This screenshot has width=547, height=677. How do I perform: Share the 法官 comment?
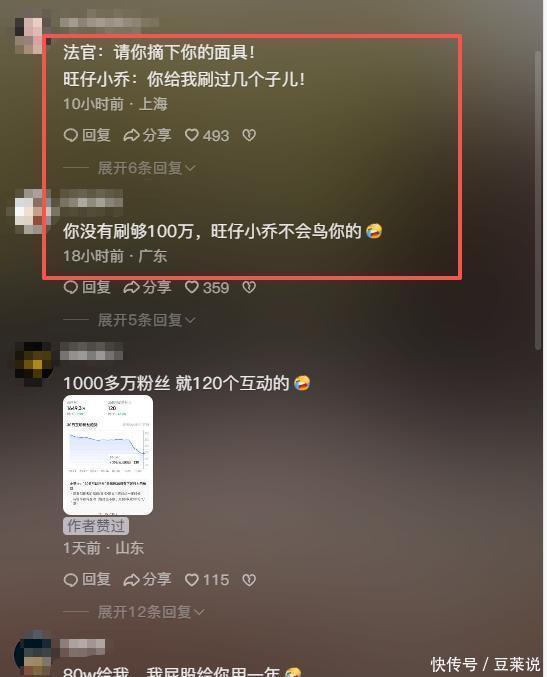(147, 136)
